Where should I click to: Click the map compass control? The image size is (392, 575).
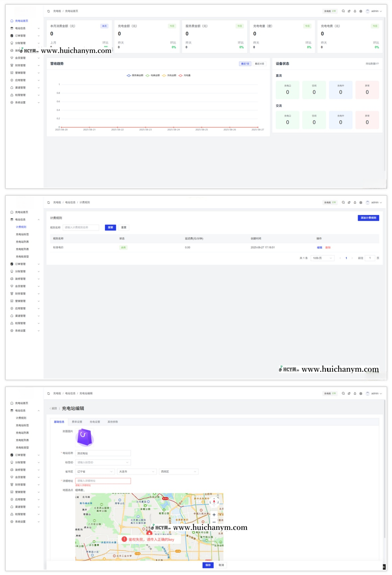point(214,502)
